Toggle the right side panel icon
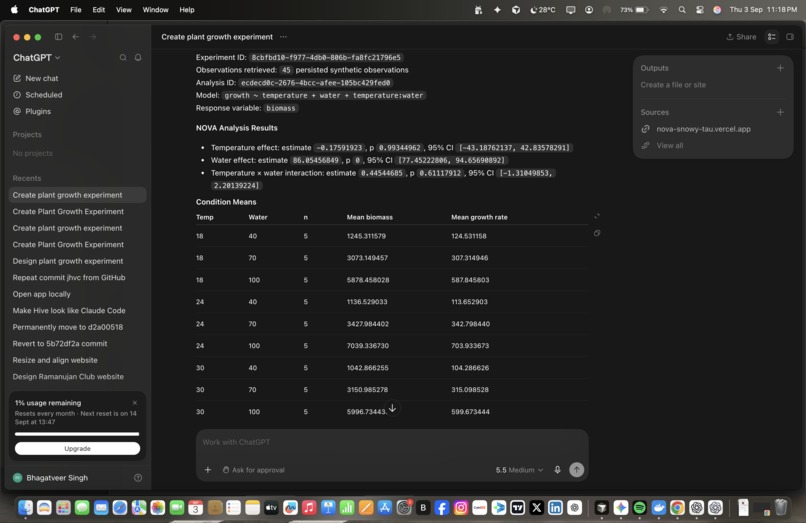Image resolution: width=806 pixels, height=523 pixels. pos(790,37)
